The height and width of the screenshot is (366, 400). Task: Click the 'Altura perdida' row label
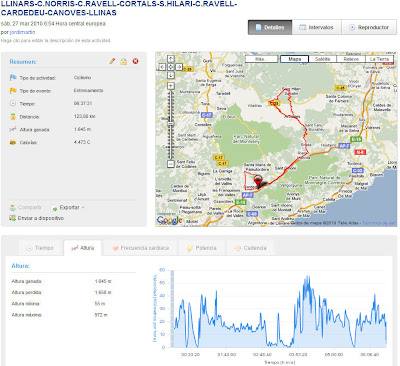26,292
